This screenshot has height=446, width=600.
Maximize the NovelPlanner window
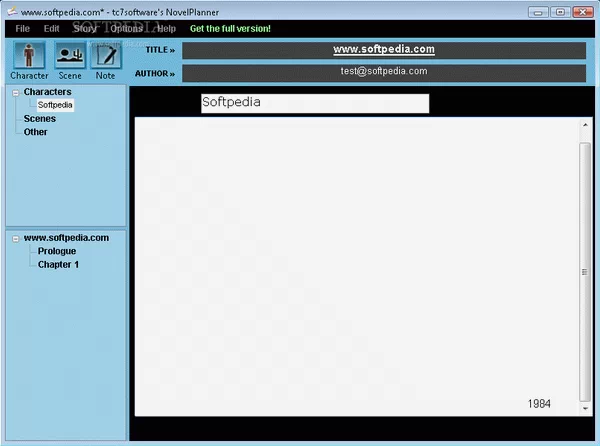click(560, 12)
